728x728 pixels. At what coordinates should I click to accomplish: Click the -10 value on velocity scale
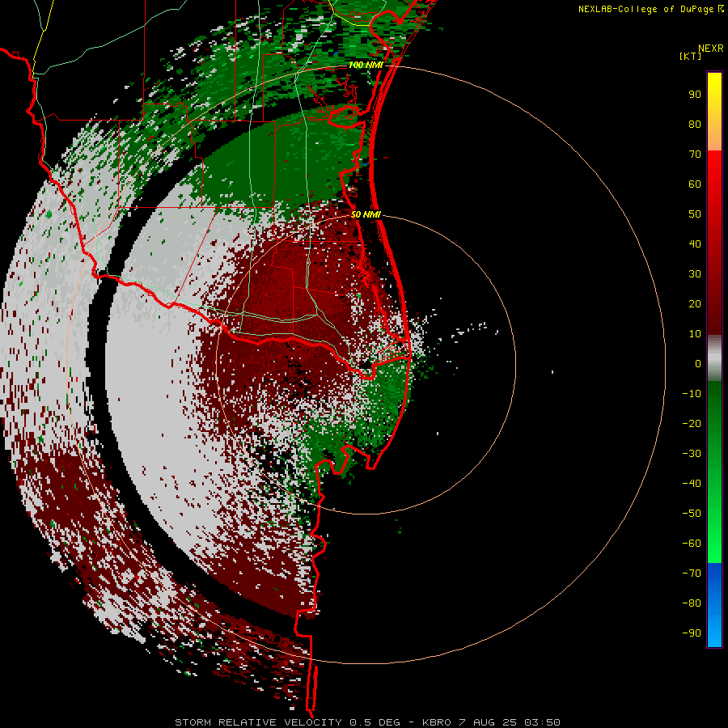(x=692, y=394)
